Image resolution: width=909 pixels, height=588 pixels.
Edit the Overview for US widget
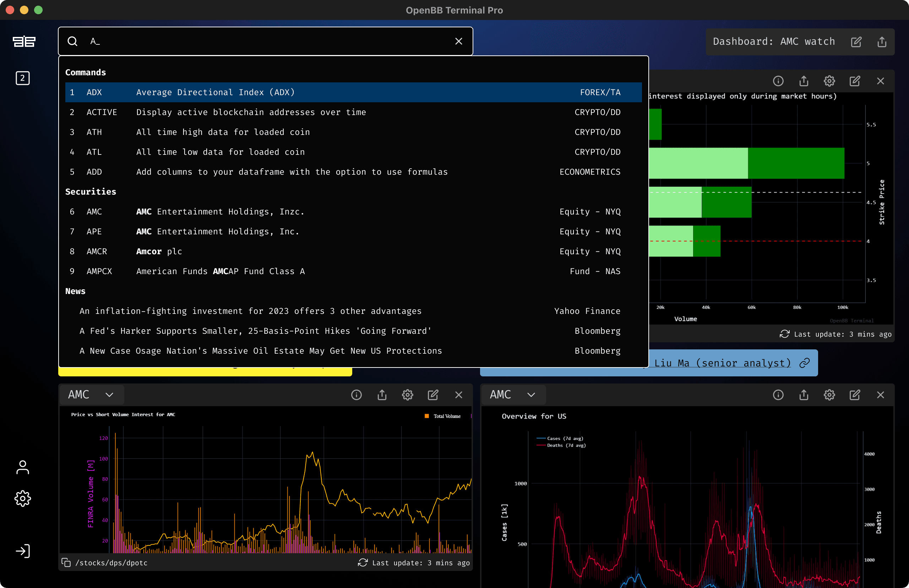click(854, 395)
